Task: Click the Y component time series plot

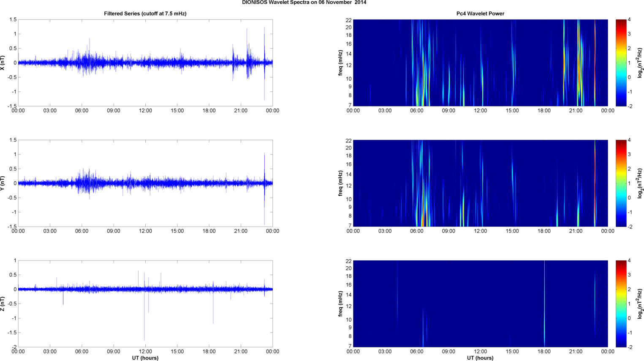Action: pos(145,183)
